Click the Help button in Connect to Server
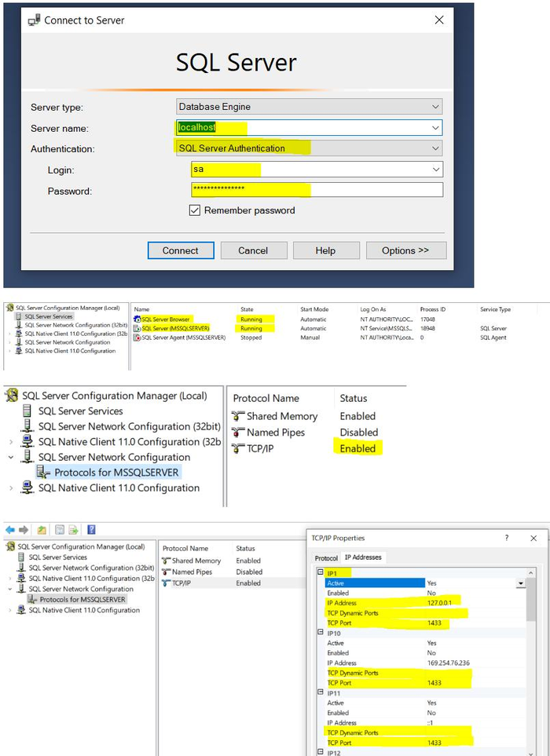Image resolution: width=550 pixels, height=756 pixels. coord(326,250)
